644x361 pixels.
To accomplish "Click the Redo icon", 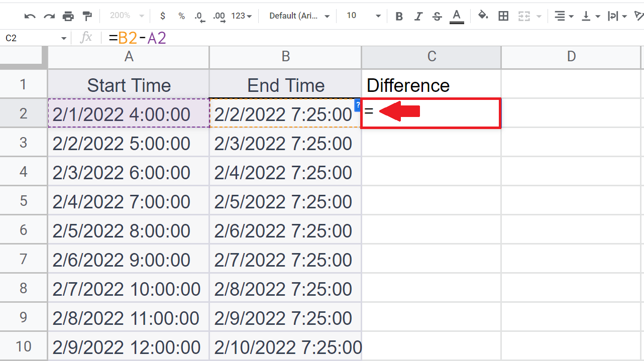I will tap(49, 16).
